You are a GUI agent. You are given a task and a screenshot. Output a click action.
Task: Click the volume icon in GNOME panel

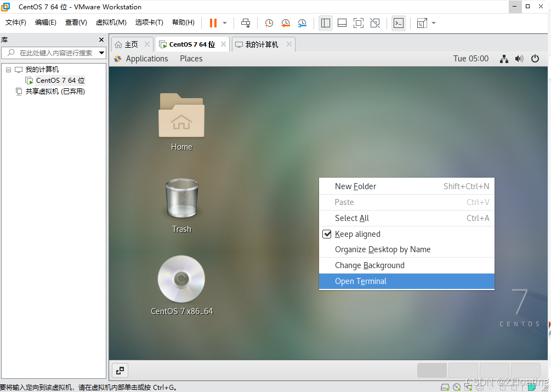pos(519,59)
